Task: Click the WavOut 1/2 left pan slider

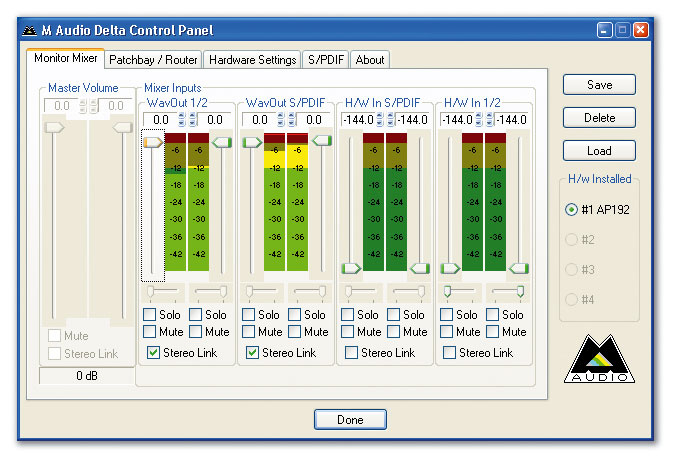Action: 163,292
